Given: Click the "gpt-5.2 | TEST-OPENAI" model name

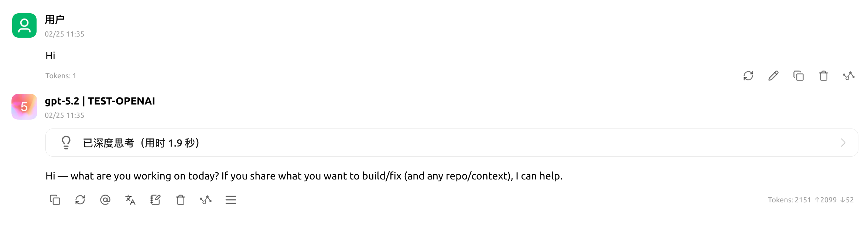Looking at the screenshot, I should point(100,101).
